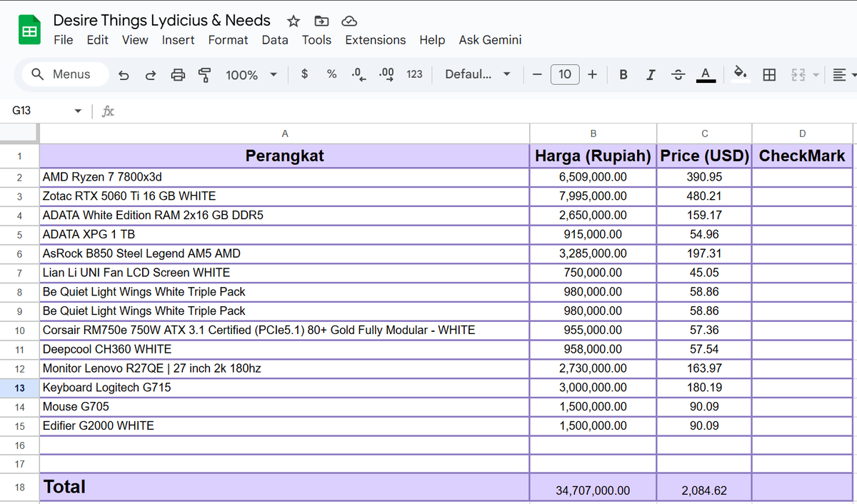Screen dimensions: 857x504
Task: Open the zoom level 100% dropdown
Action: [251, 74]
